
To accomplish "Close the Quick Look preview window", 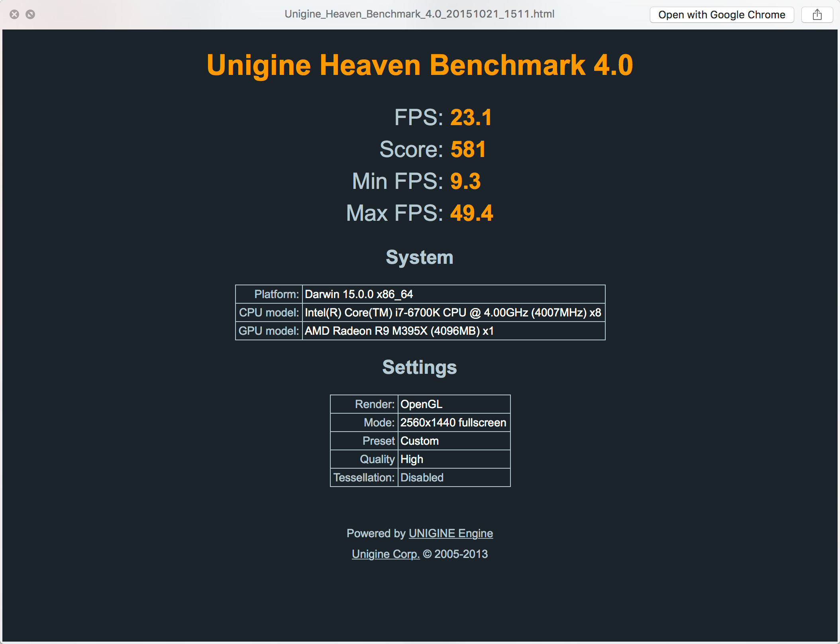I will click(14, 15).
